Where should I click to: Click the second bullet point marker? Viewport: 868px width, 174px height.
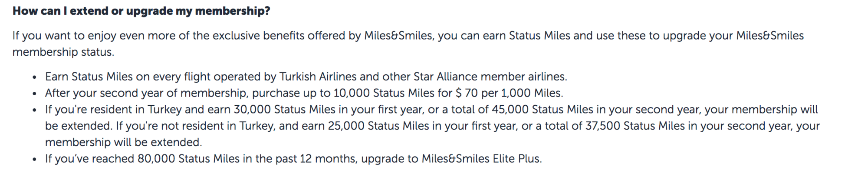click(x=34, y=94)
